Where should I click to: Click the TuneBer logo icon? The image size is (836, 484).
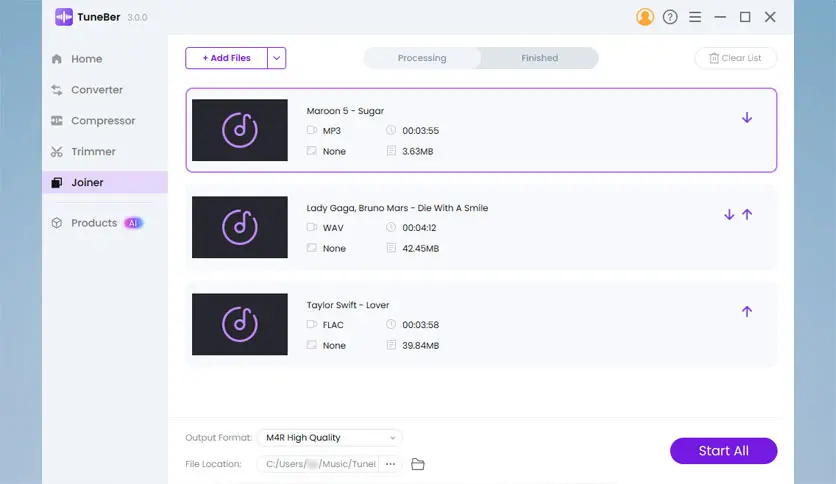(64, 17)
